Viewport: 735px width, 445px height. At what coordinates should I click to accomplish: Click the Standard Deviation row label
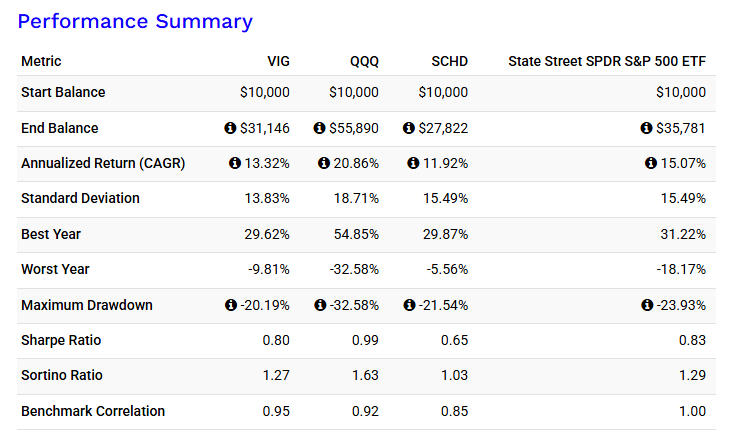(80, 198)
